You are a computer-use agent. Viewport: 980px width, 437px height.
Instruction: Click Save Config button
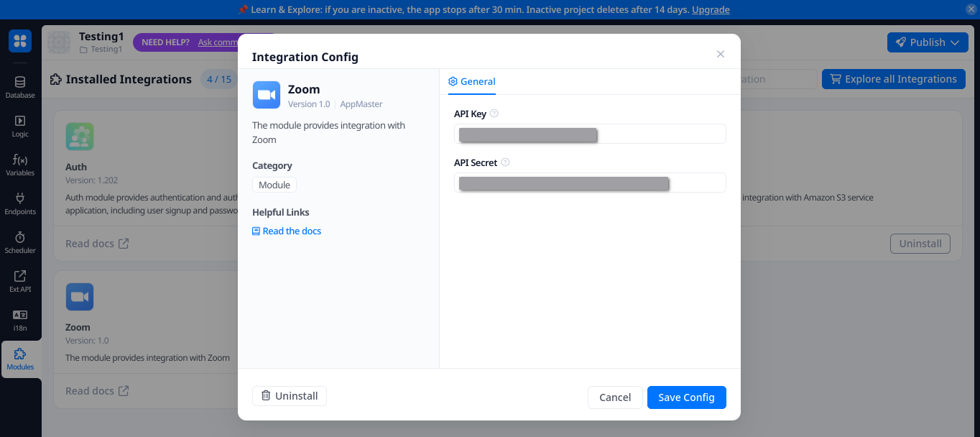[687, 397]
